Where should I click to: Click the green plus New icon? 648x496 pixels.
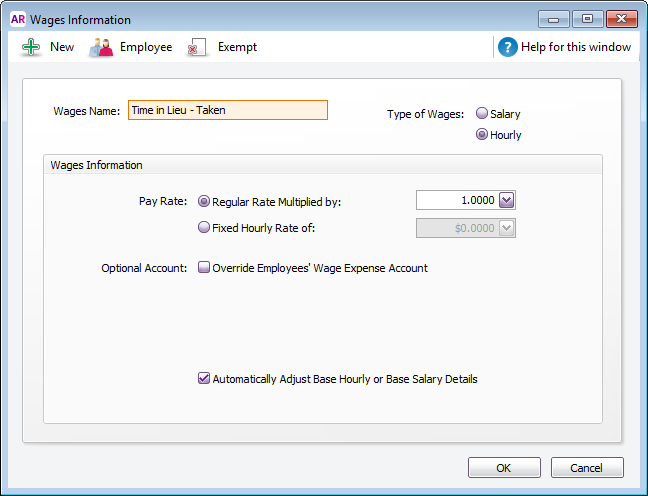click(31, 47)
